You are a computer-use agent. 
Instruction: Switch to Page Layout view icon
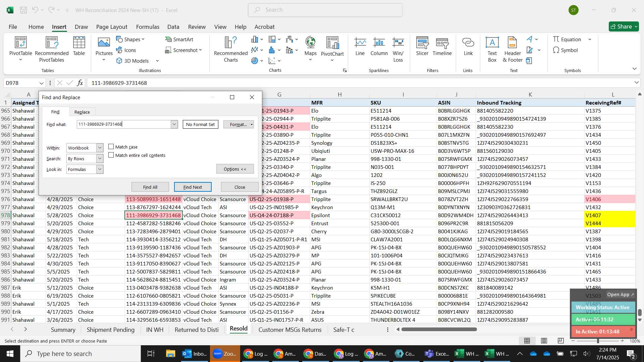(544, 341)
